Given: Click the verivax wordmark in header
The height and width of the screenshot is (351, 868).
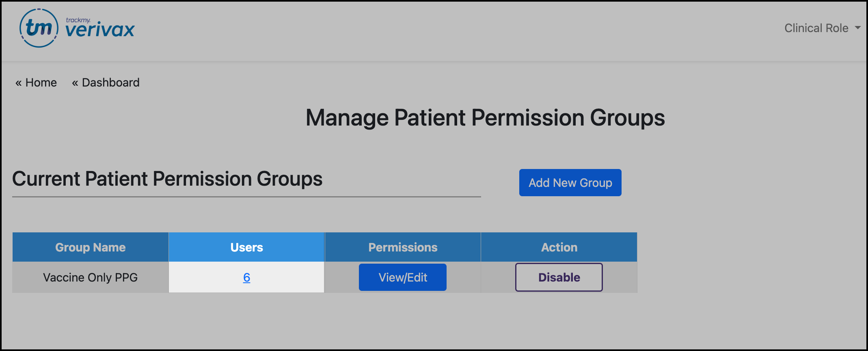Looking at the screenshot, I should 100,30.
